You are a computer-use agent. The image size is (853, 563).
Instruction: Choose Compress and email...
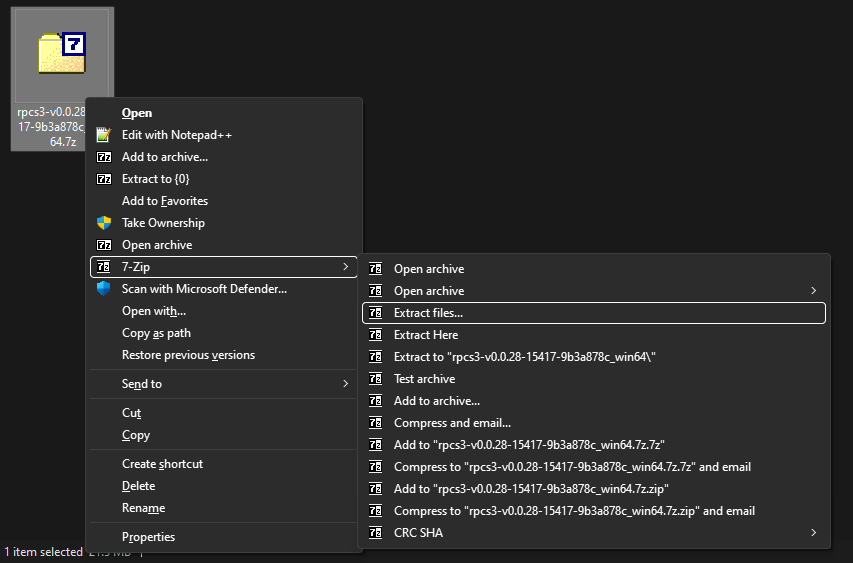click(x=594, y=423)
